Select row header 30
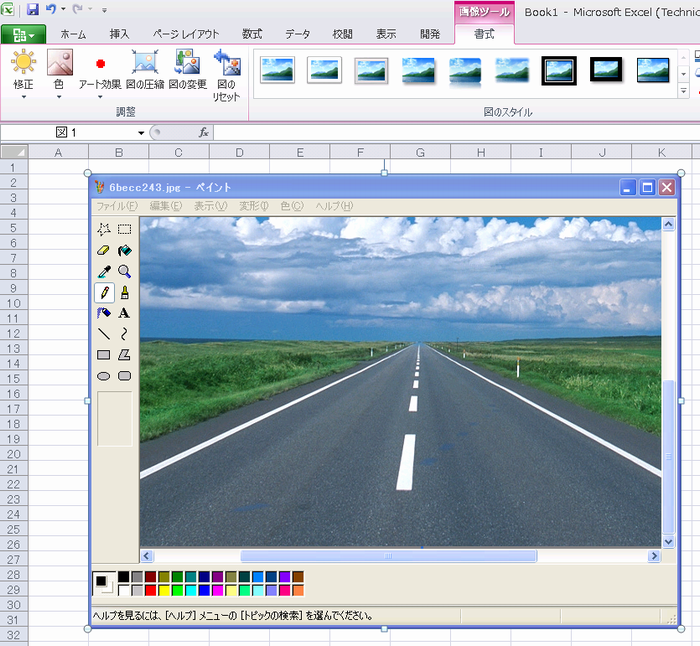The image size is (700, 646). click(x=13, y=604)
